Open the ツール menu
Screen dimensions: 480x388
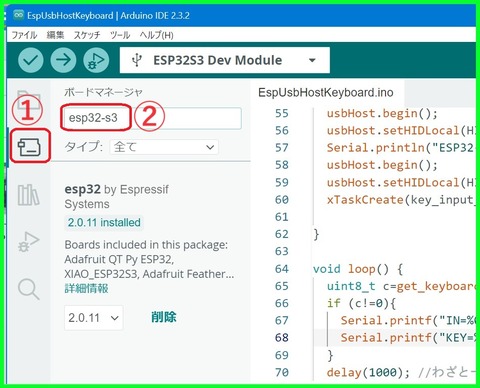pyautogui.click(x=120, y=35)
